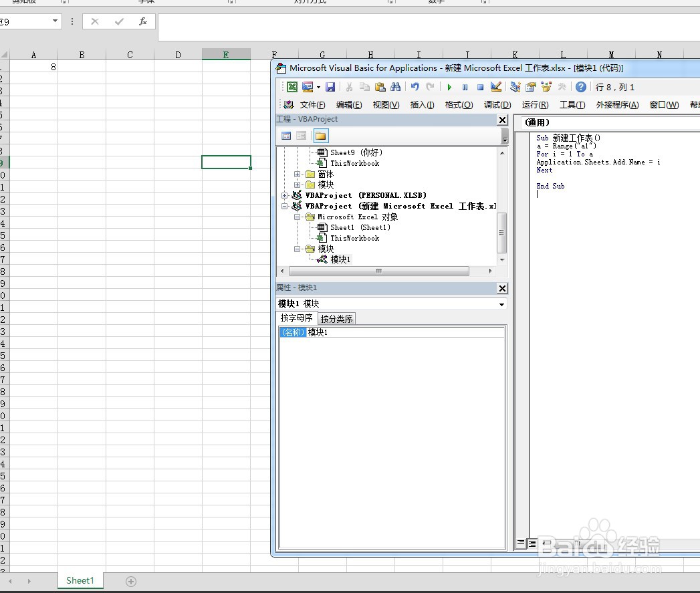The width and height of the screenshot is (700, 593).
Task: Close the 工程 - VBAProject panel
Action: click(502, 120)
